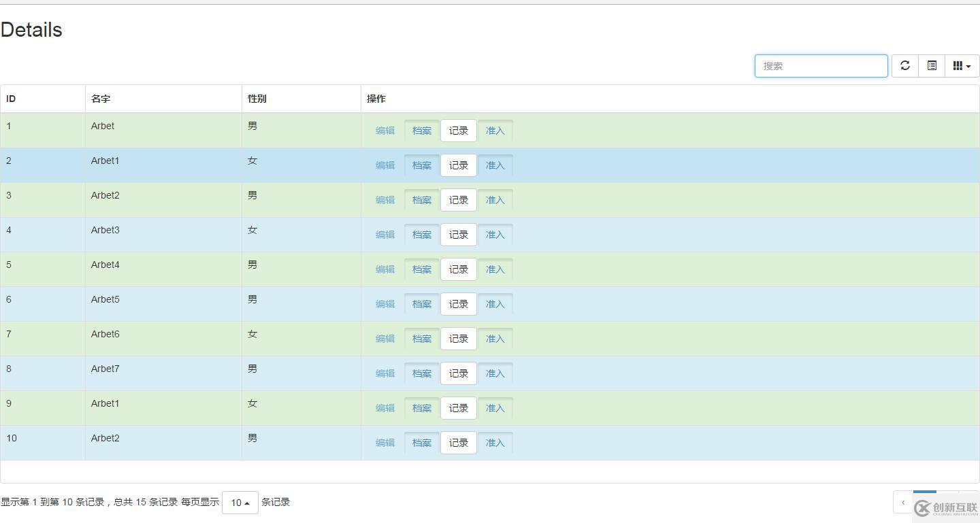980x523 pixels.
Task: Focus the 搜索 search field
Action: [x=821, y=66]
